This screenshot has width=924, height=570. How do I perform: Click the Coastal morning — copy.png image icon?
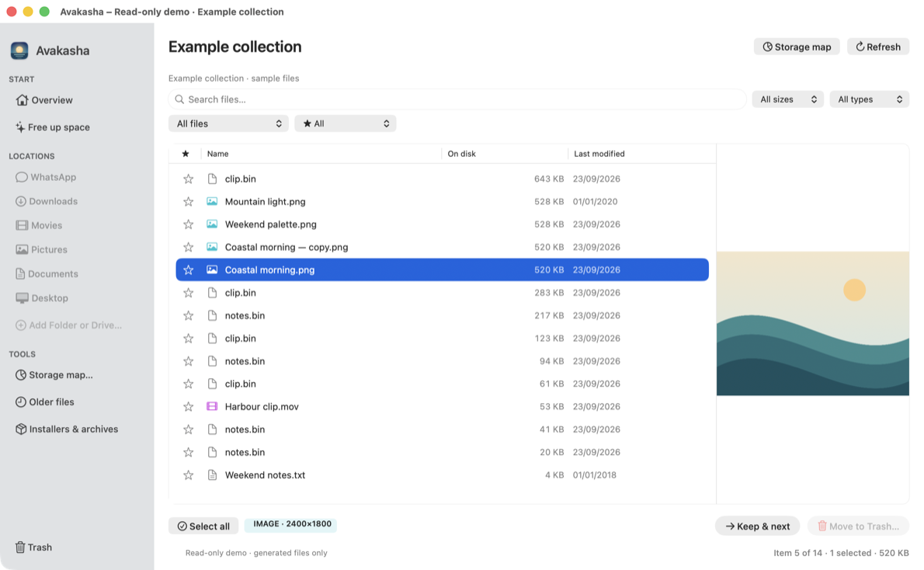point(212,247)
